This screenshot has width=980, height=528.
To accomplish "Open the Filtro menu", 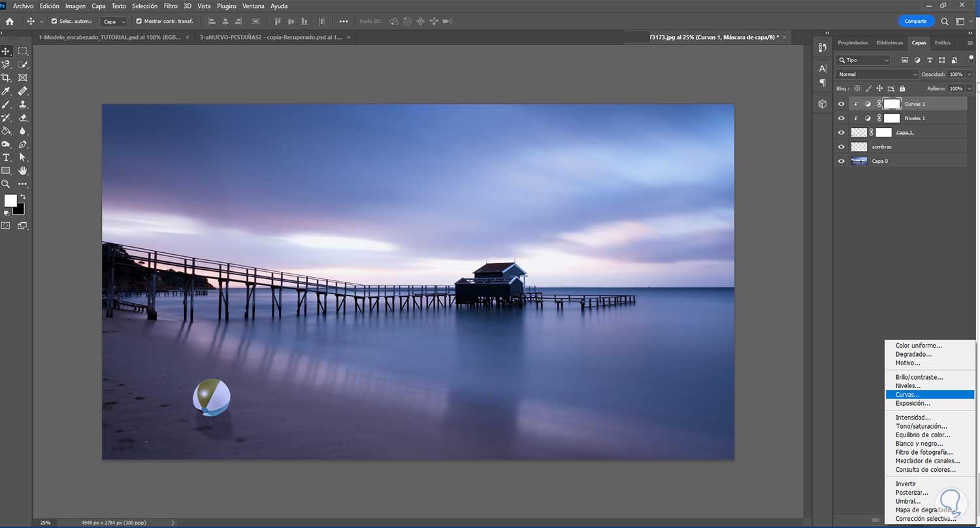I will click(171, 6).
